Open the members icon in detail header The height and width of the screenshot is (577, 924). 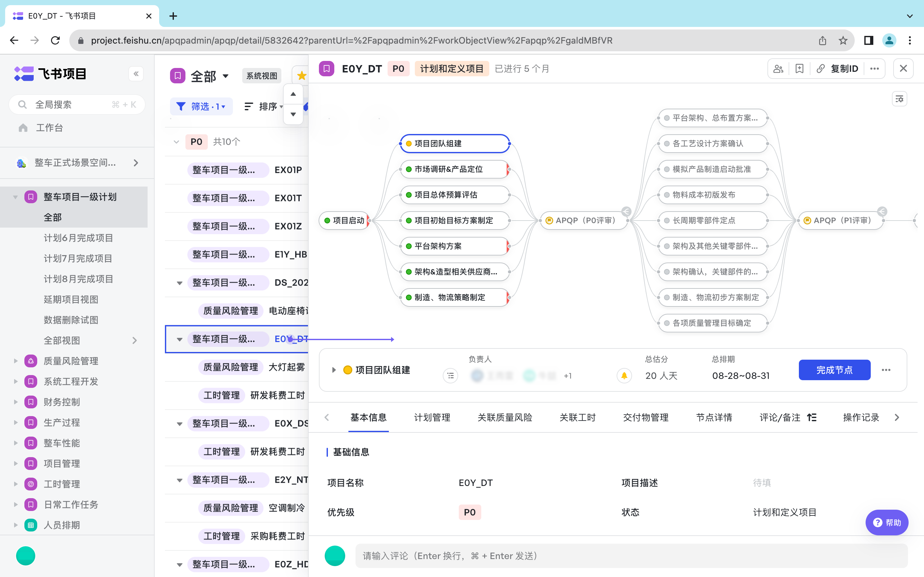coord(778,69)
